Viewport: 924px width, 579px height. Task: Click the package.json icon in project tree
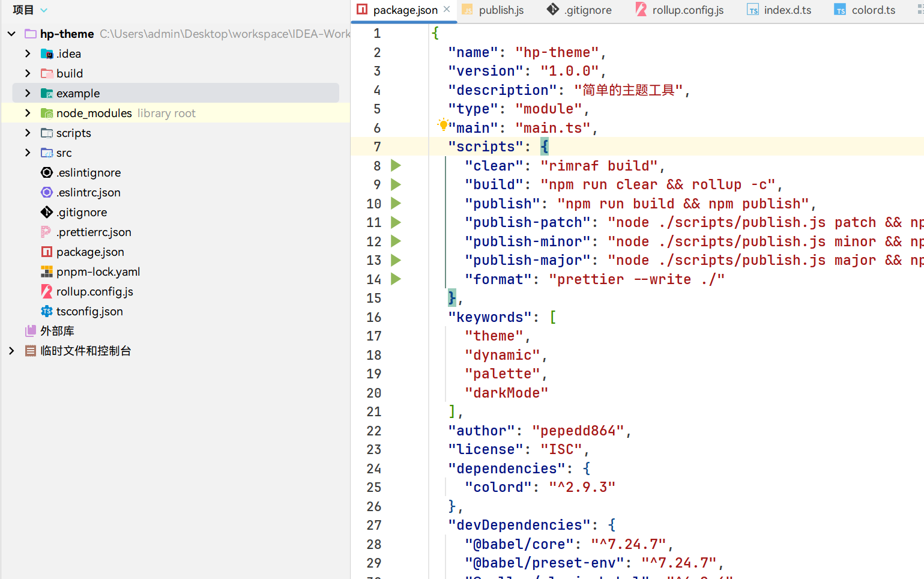[x=47, y=252]
